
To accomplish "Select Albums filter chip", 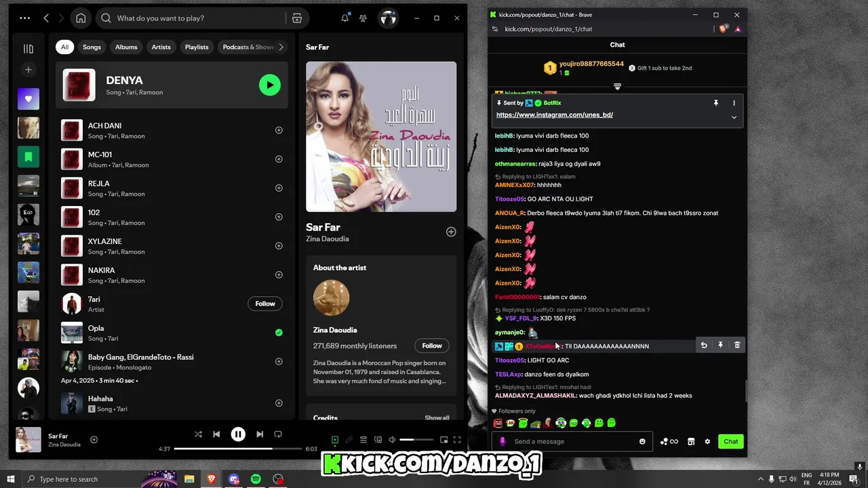I will tap(126, 47).
